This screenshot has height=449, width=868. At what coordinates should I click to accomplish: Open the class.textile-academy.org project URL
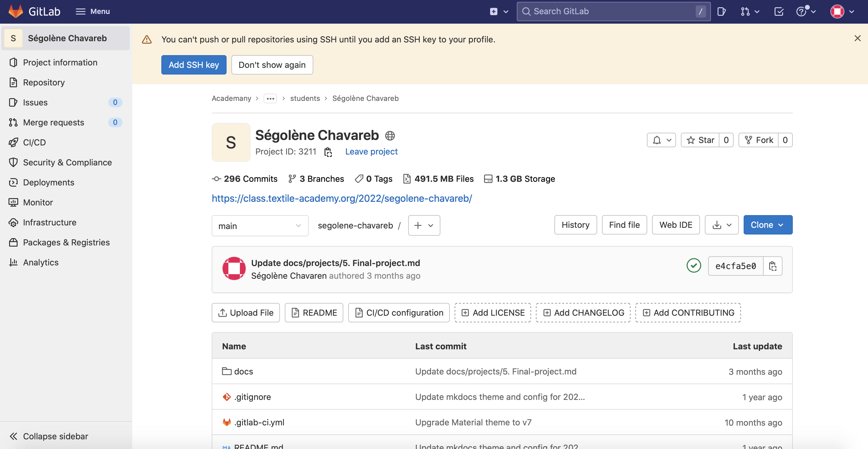coord(342,198)
